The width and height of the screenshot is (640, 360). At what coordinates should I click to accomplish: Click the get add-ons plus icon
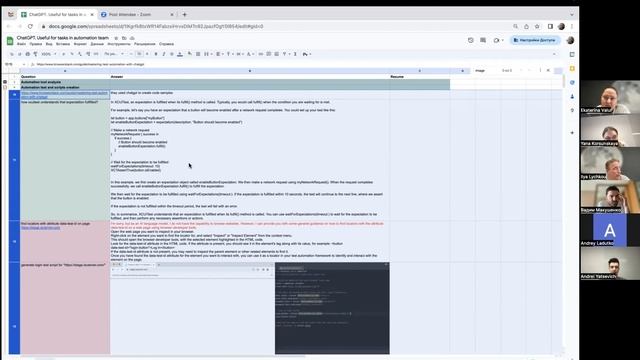pos(572,133)
